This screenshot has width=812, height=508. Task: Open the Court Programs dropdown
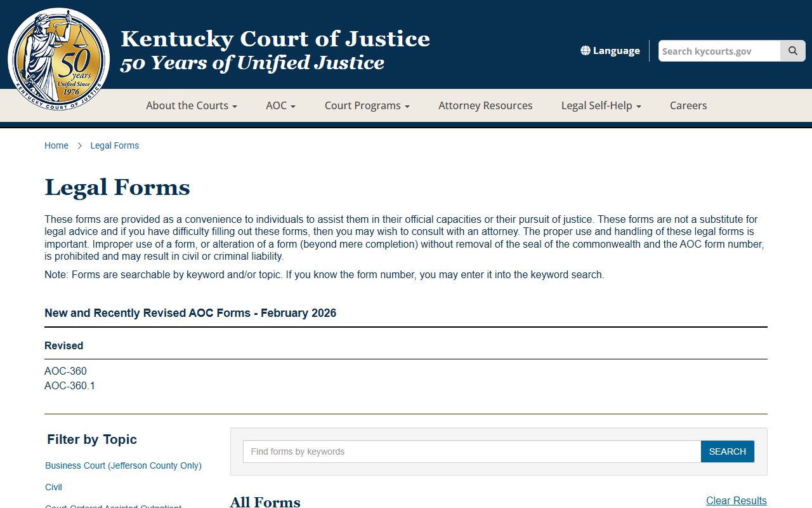click(367, 105)
